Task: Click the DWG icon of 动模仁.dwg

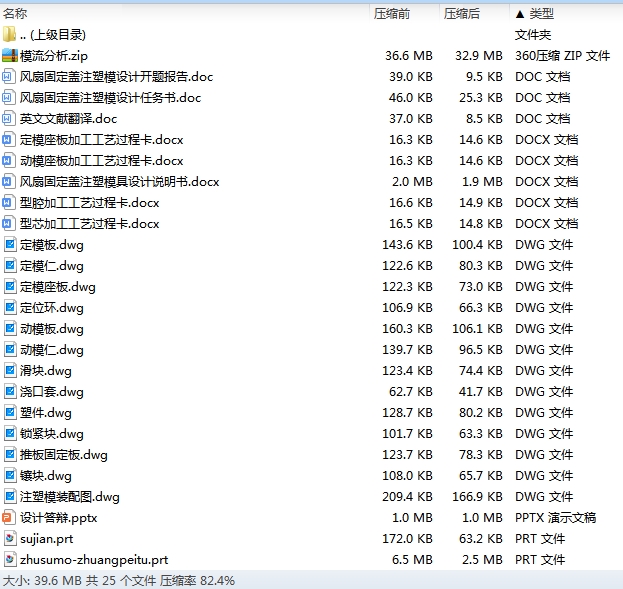Action: coord(10,350)
